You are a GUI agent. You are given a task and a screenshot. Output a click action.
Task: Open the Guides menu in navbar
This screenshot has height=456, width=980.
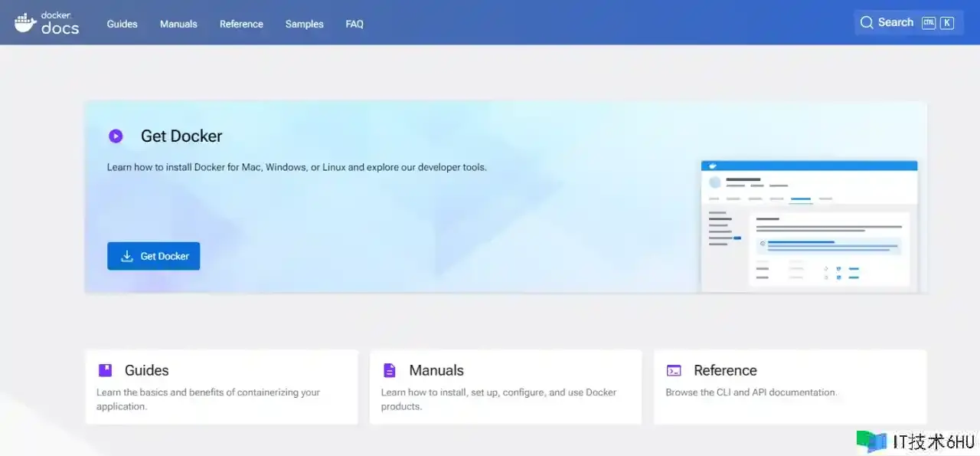click(x=122, y=24)
